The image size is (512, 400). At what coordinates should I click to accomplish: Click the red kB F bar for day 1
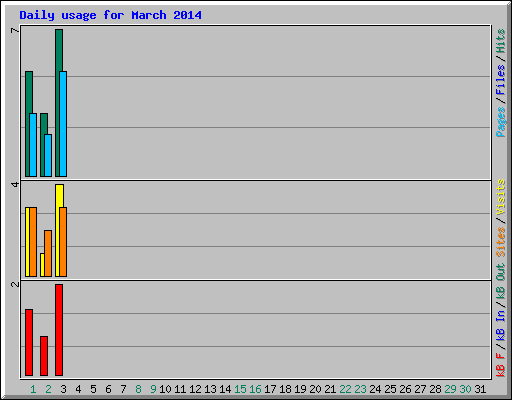click(x=29, y=343)
